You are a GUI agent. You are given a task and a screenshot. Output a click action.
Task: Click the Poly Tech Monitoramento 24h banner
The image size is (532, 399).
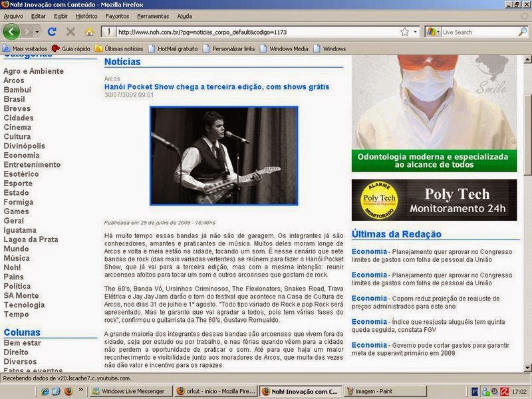tap(434, 200)
